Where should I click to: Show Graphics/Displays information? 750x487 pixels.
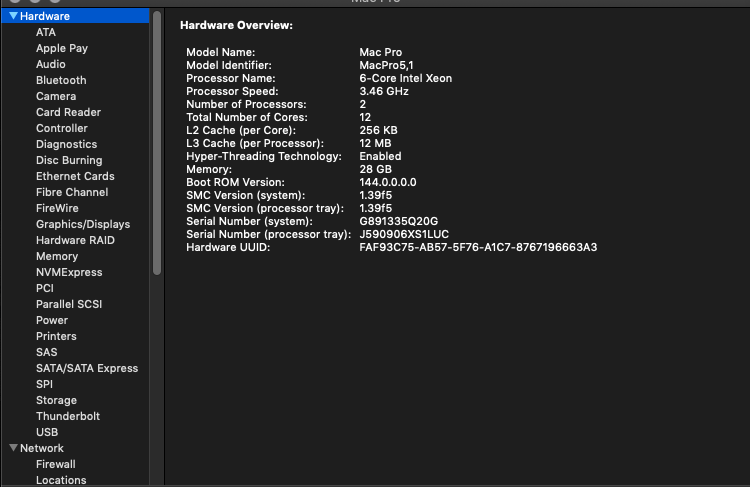[83, 224]
